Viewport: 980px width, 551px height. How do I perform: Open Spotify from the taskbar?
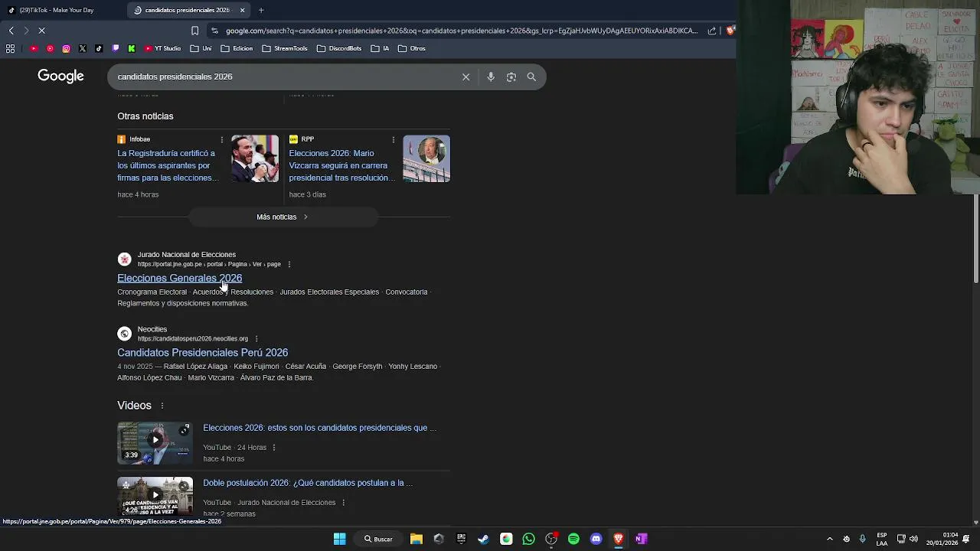pos(573,539)
